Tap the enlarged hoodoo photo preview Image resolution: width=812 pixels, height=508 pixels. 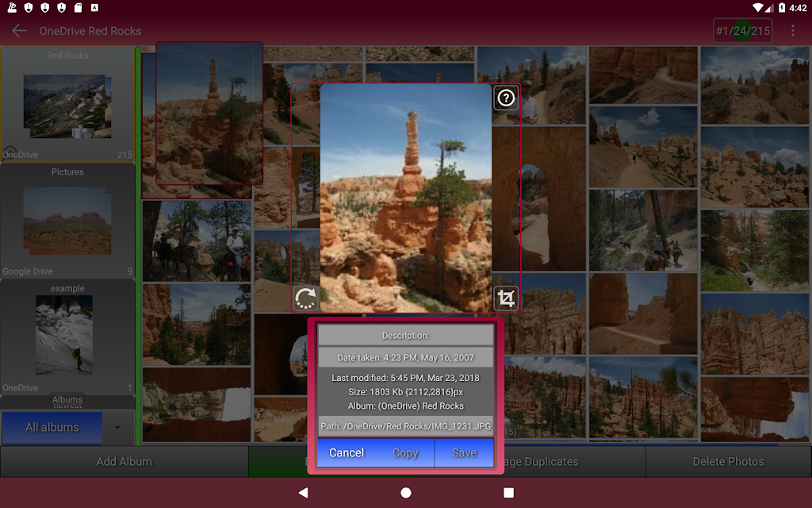pos(405,198)
